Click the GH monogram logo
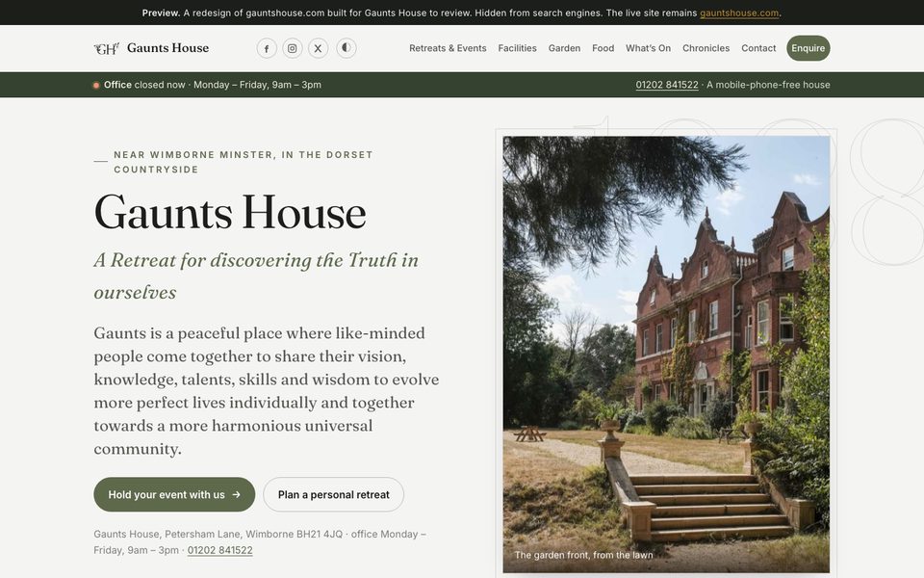Viewport: 924px width, 578px height. (x=107, y=48)
